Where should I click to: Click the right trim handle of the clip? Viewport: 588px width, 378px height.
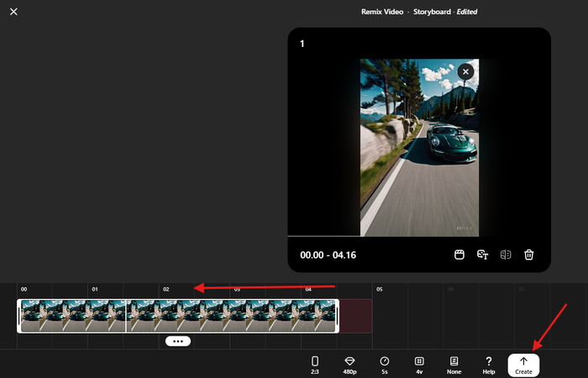pos(337,316)
